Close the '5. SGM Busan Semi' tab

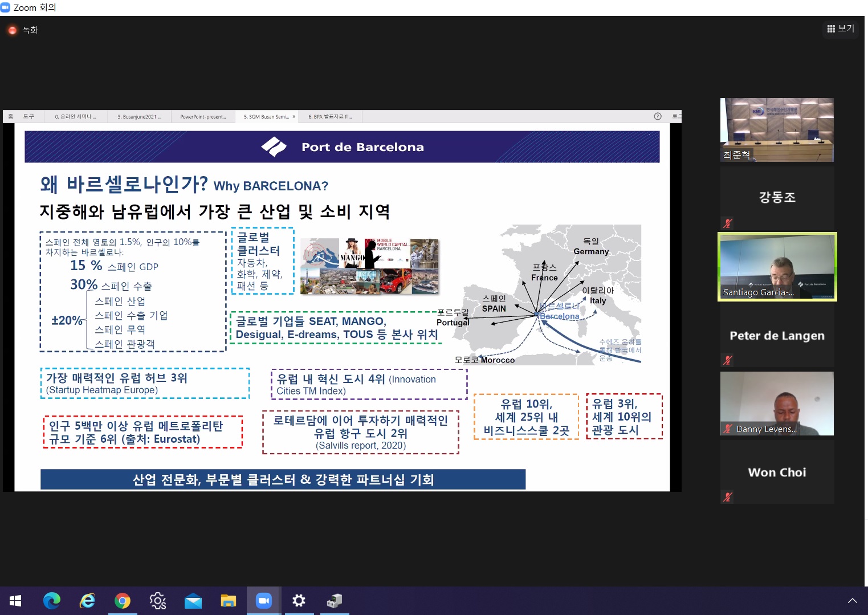click(294, 117)
